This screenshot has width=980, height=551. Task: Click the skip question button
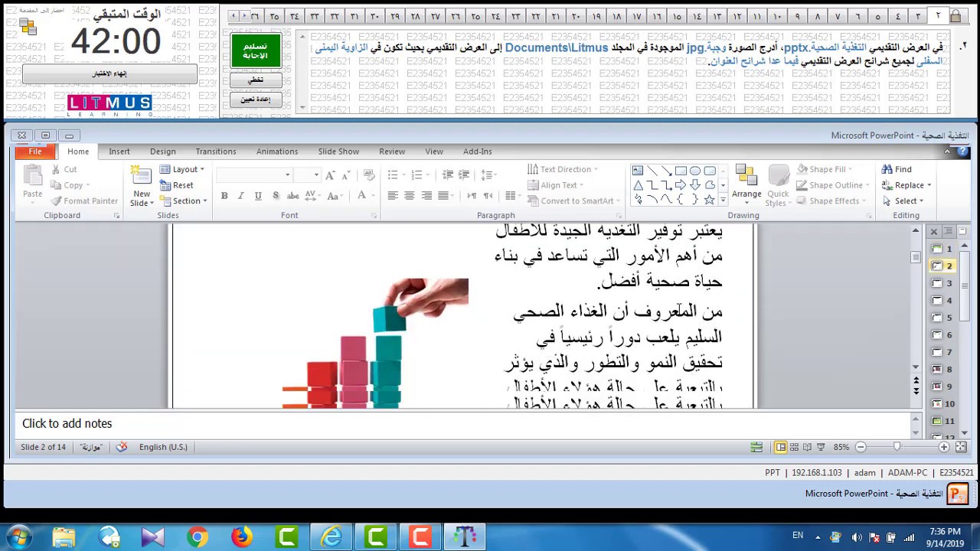tap(256, 80)
